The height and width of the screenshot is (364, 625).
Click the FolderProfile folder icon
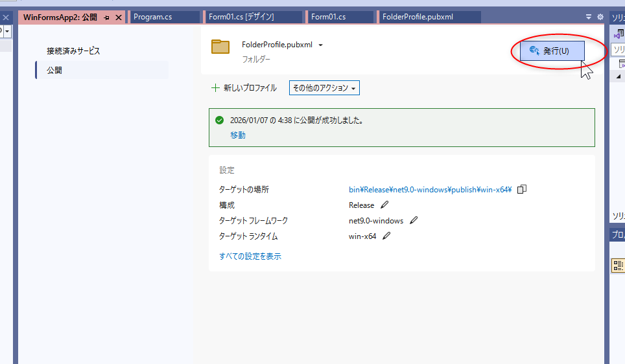pyautogui.click(x=220, y=47)
